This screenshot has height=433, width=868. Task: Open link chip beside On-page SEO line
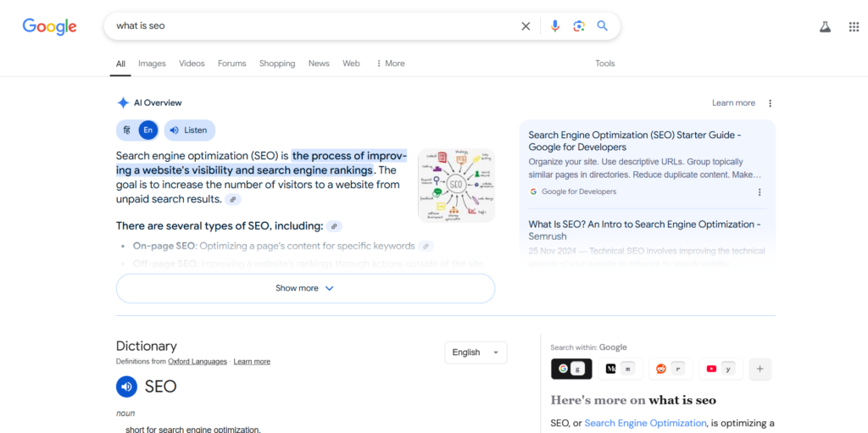[x=426, y=246]
